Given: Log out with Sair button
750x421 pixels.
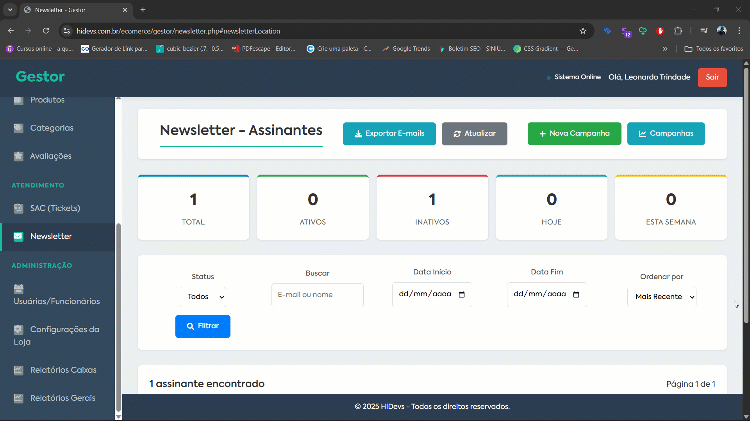Looking at the screenshot, I should (712, 78).
